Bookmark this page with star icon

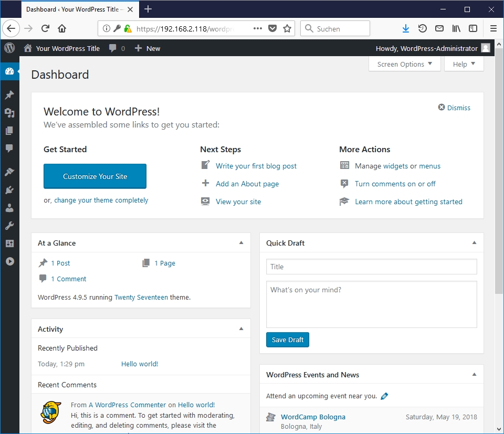[287, 28]
